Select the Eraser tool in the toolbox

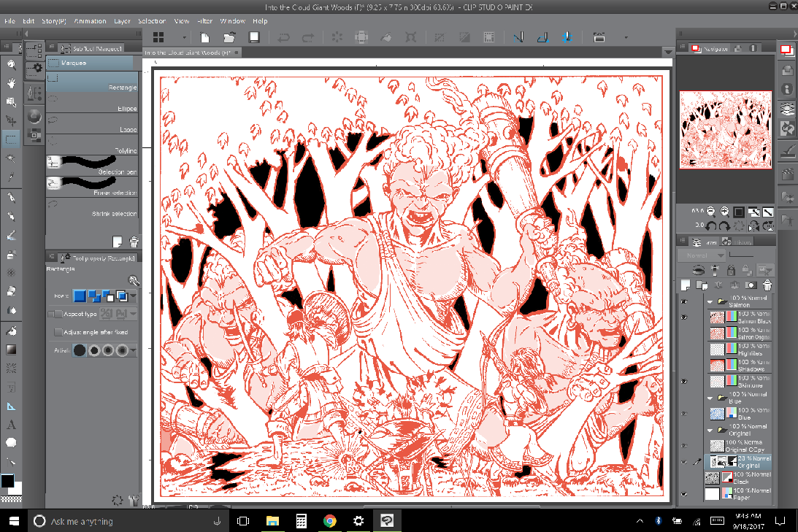tap(11, 291)
